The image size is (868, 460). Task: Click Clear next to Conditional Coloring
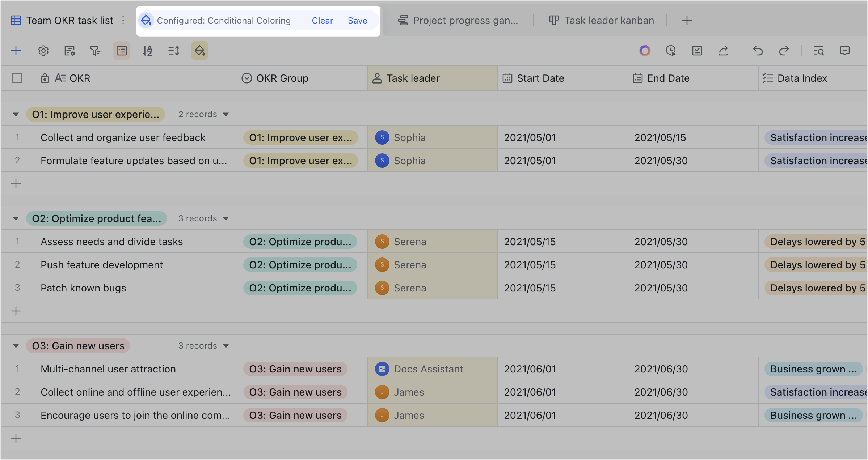(x=322, y=21)
